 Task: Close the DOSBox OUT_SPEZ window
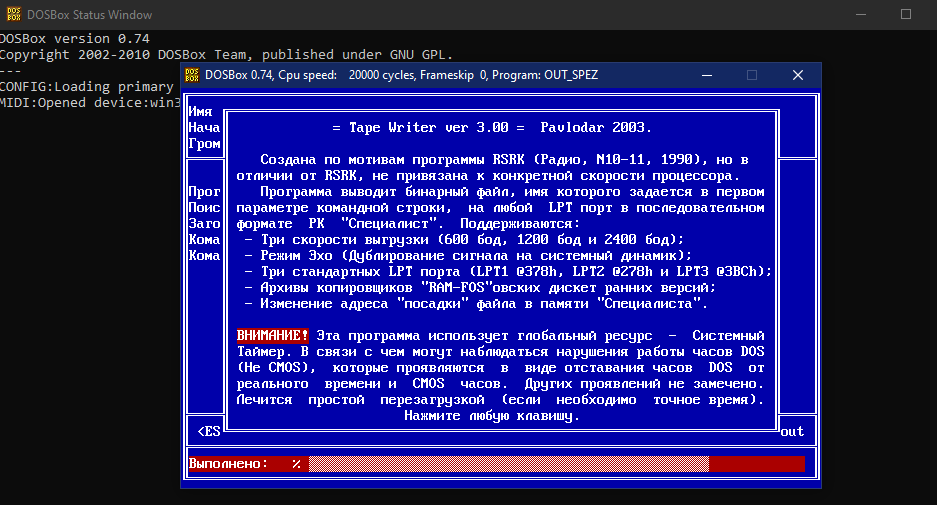coord(798,75)
